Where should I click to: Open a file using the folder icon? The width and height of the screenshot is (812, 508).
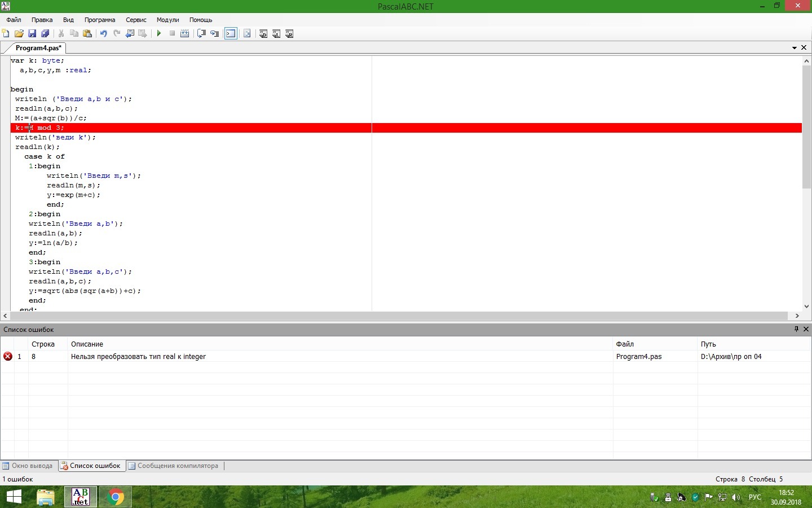(x=19, y=34)
